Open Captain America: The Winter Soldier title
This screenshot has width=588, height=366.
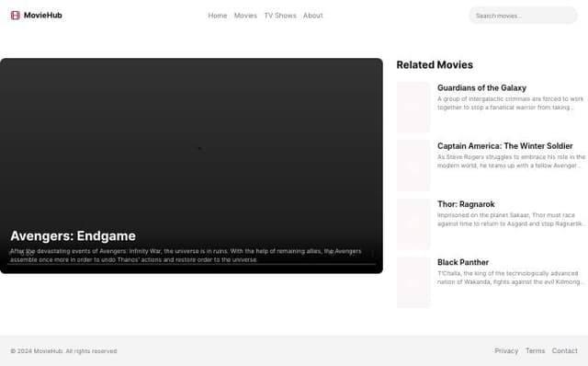click(504, 146)
